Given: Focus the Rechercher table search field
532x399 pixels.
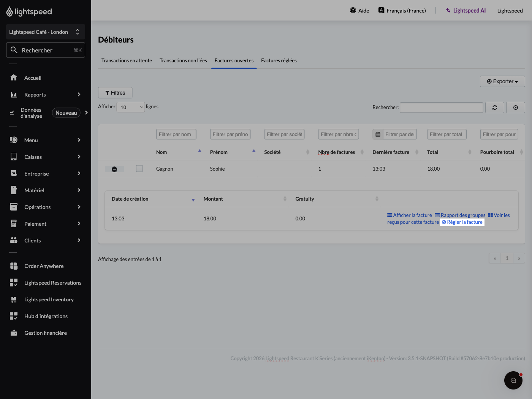Looking at the screenshot, I should [442, 108].
